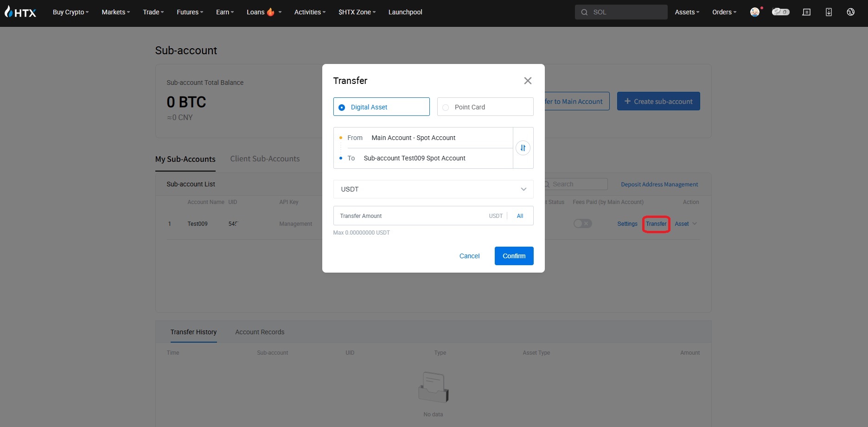Click the app download icon
This screenshot has height=427, width=868.
[x=829, y=12]
